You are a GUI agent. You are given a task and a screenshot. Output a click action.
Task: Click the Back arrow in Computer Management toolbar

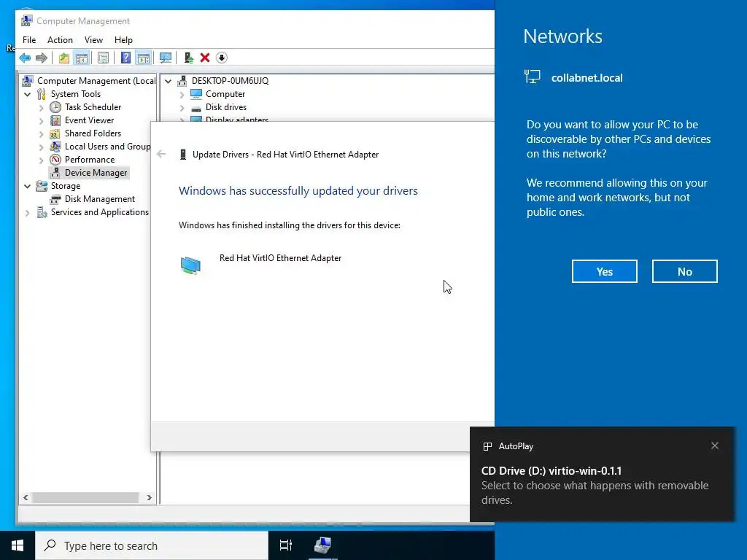point(25,58)
